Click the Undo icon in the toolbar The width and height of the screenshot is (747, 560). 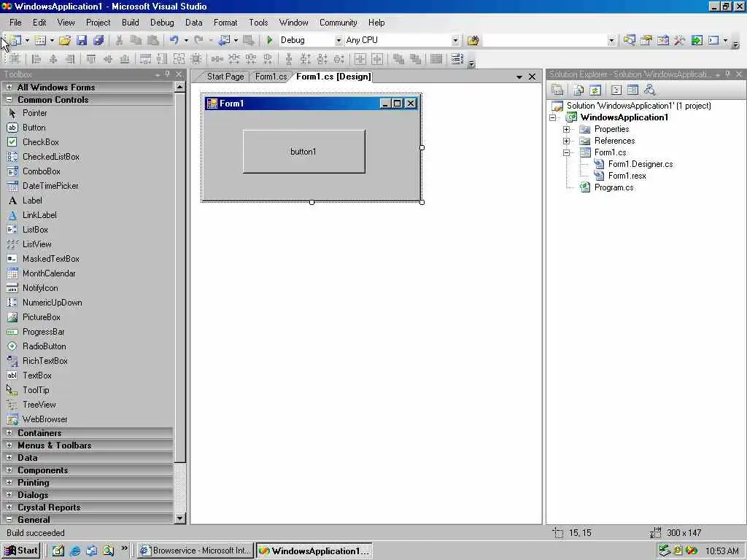[x=174, y=41]
